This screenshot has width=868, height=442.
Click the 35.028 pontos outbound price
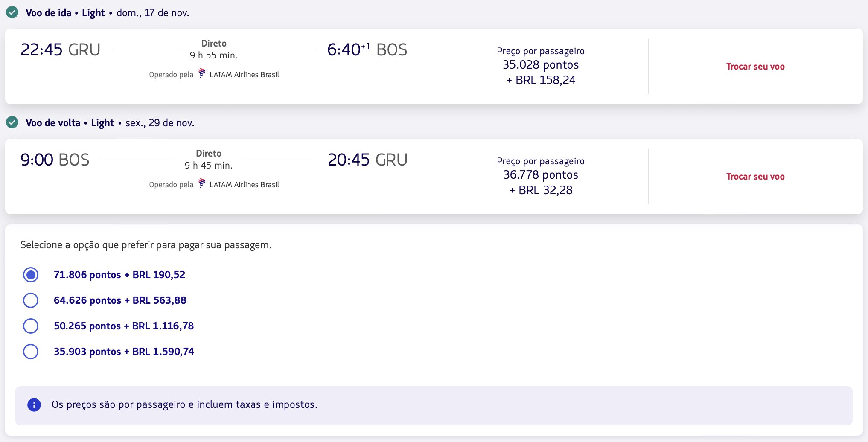[541, 65]
